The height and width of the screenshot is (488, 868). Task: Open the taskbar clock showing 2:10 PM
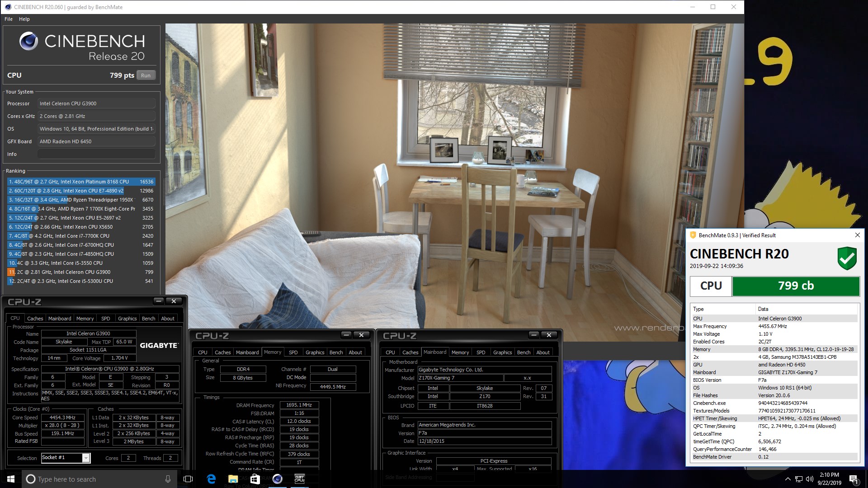[829, 479]
